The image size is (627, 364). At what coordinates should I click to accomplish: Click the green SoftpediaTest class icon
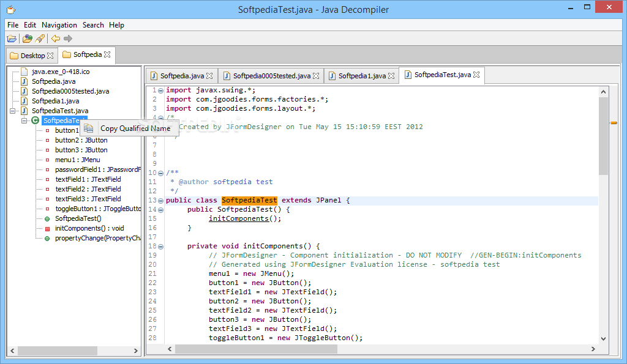(x=35, y=121)
